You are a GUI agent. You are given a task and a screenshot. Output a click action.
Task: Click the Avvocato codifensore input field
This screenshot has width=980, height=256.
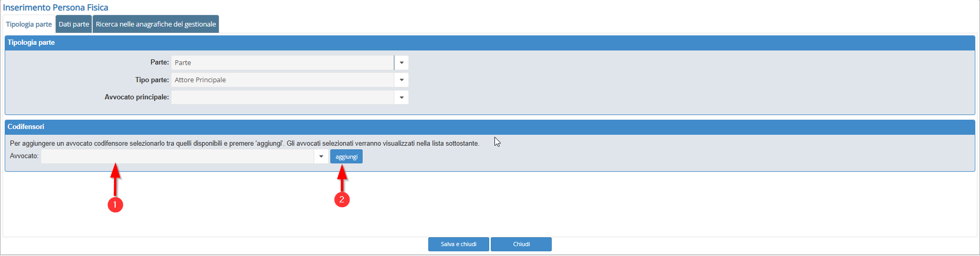pyautogui.click(x=177, y=157)
